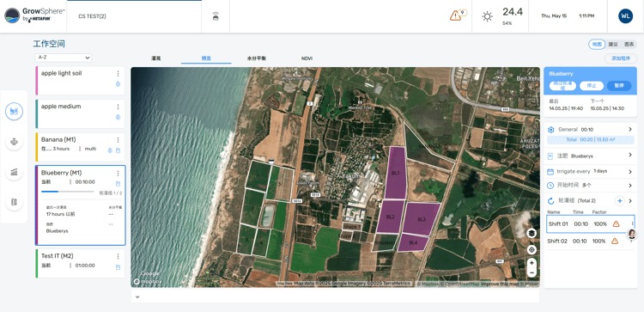The image size is (644, 312).
Task: Switch to the NDVI tab
Action: [307, 58]
